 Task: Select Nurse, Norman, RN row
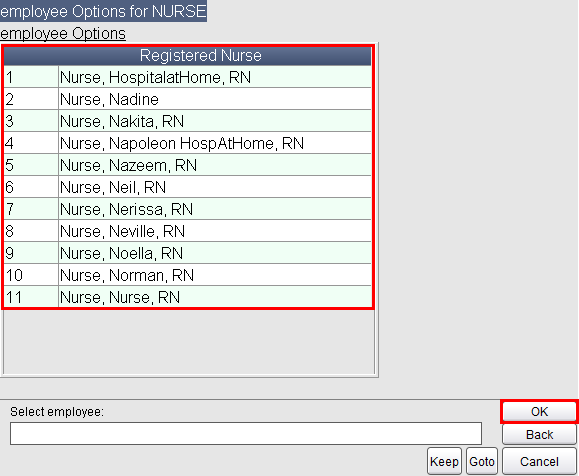tap(188, 275)
